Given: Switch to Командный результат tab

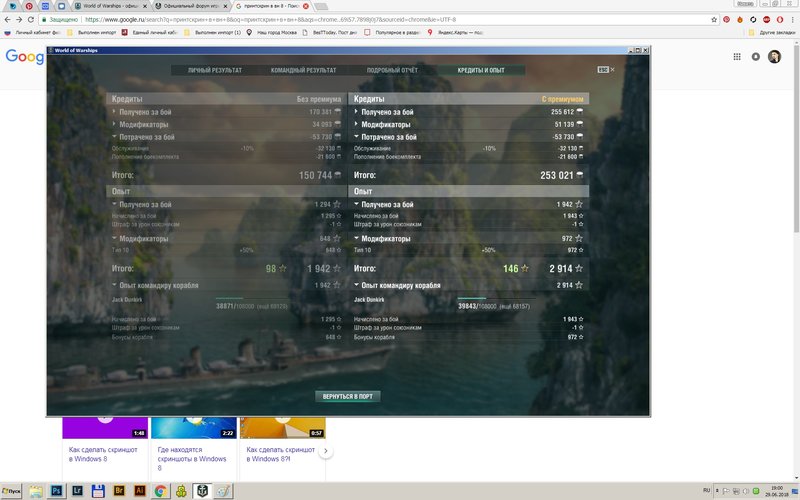Looking at the screenshot, I should click(x=303, y=70).
